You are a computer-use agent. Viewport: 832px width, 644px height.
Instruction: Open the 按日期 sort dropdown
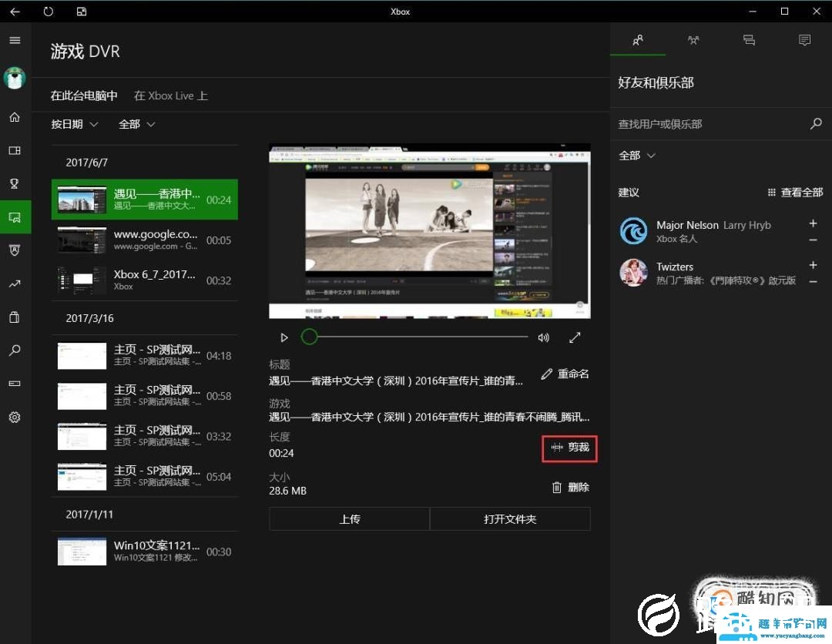(x=74, y=124)
